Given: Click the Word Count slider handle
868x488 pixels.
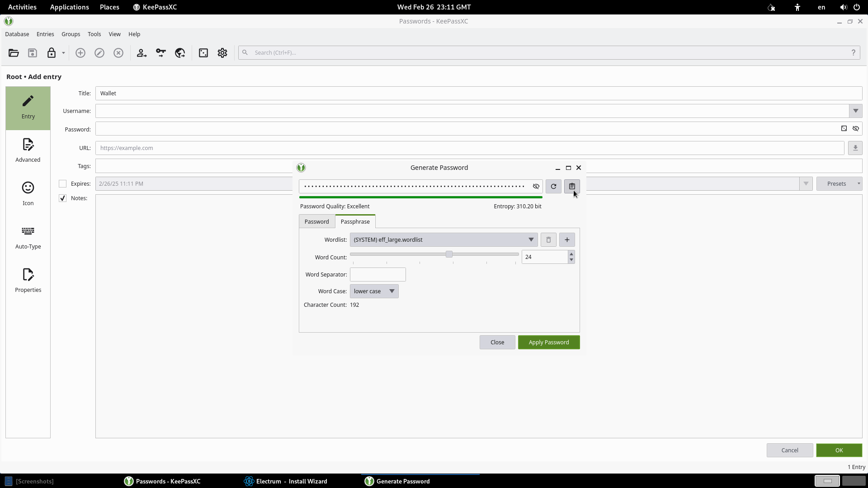Looking at the screenshot, I should [449, 254].
